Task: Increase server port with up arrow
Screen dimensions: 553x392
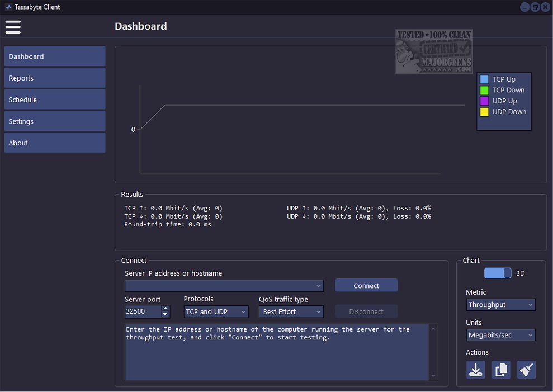Action: pyautogui.click(x=165, y=309)
